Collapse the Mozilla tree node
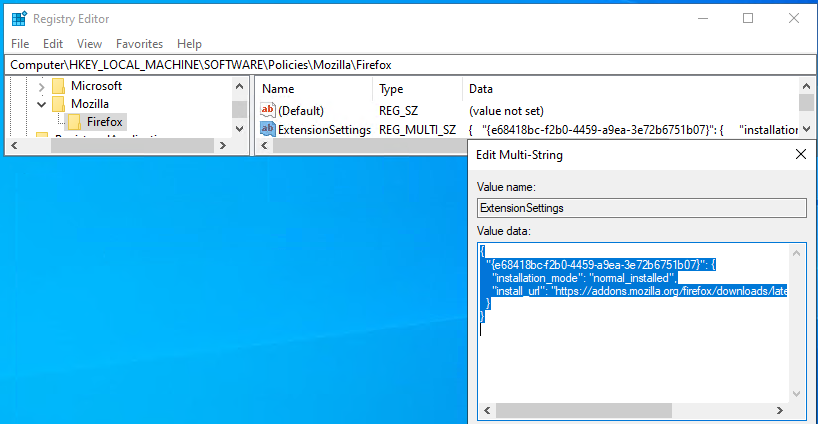Viewport: 818px width, 424px height. coord(42,104)
